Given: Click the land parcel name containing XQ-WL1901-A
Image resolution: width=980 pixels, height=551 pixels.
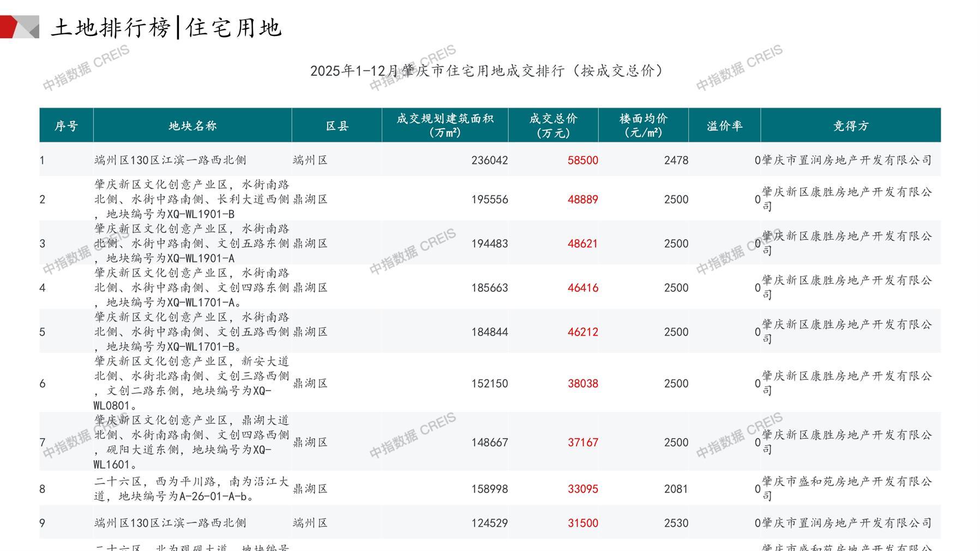Looking at the screenshot, I should (x=191, y=243).
